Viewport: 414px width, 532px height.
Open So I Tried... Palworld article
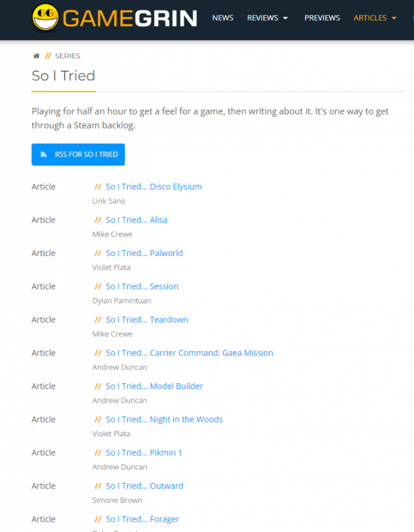point(144,253)
